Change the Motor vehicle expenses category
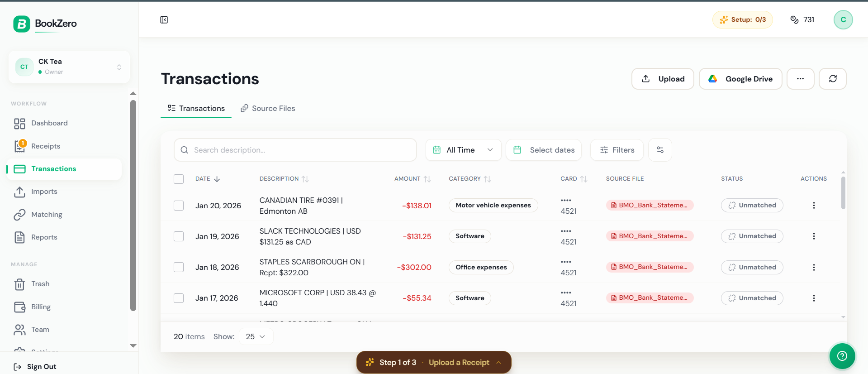 click(493, 205)
